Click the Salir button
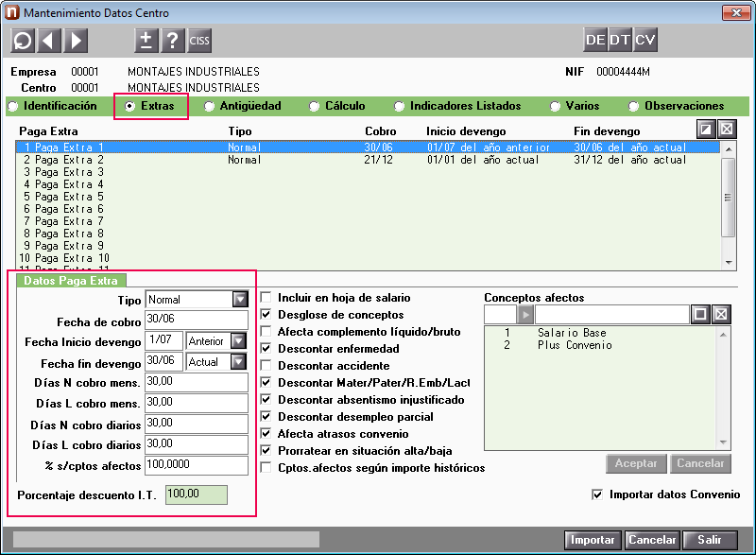 (x=710, y=540)
